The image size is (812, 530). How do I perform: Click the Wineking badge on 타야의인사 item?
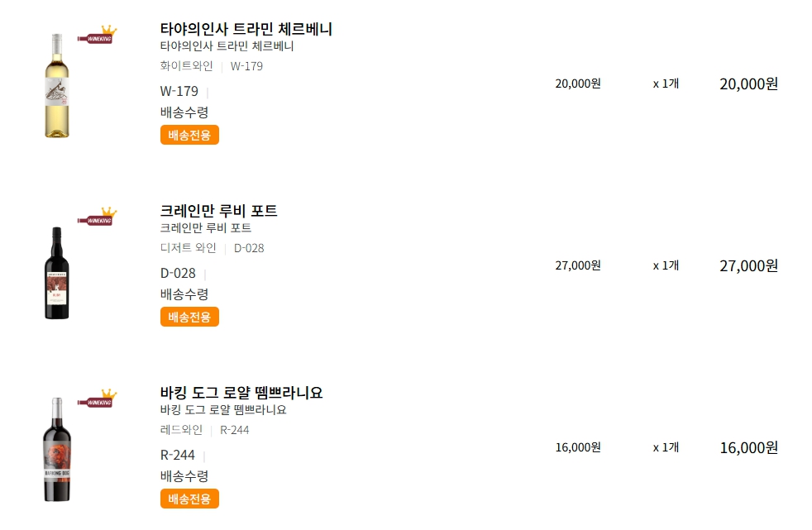[x=98, y=34]
